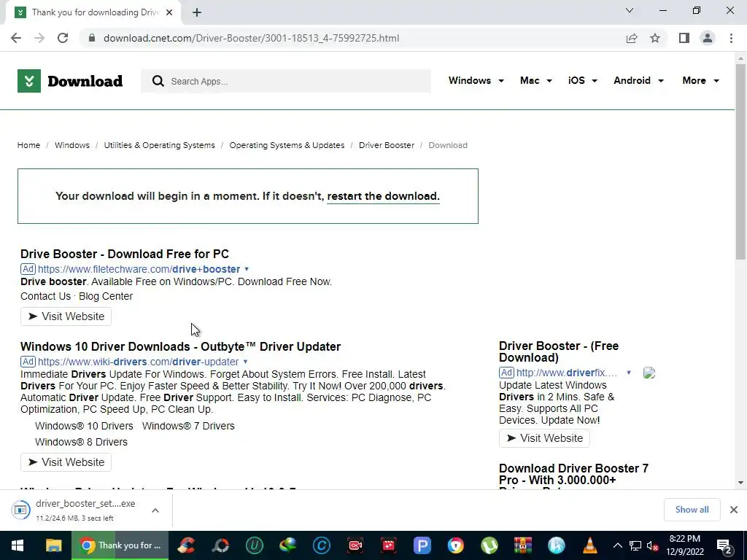Open notification center icon
747x560 pixels.
coord(724,546)
